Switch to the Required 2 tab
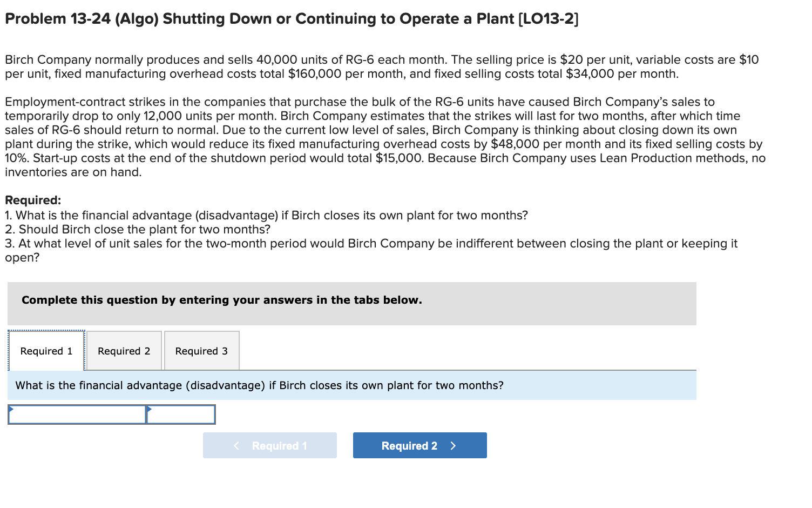Screen dimensions: 812x508 124,351
